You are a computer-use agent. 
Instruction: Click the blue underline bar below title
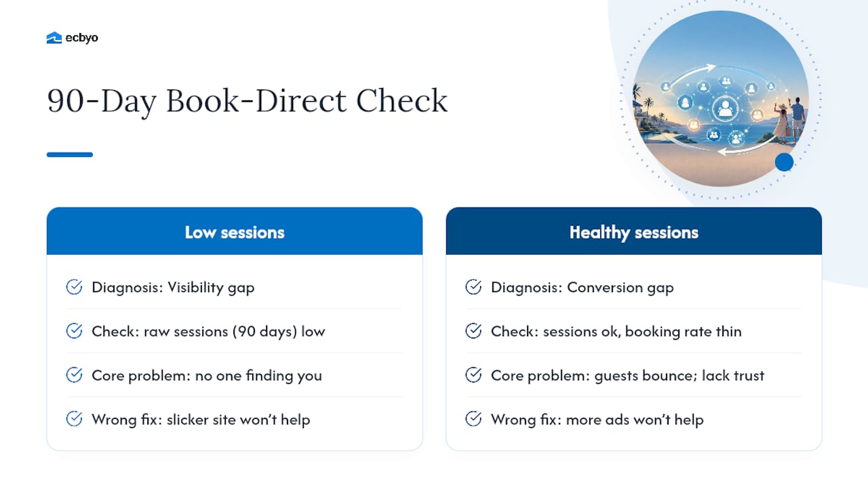(x=70, y=155)
